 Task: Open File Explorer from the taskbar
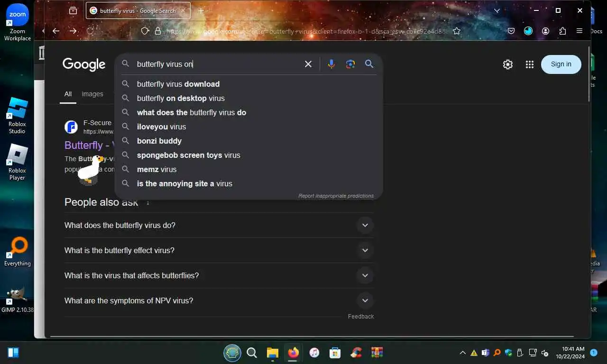coord(272,353)
